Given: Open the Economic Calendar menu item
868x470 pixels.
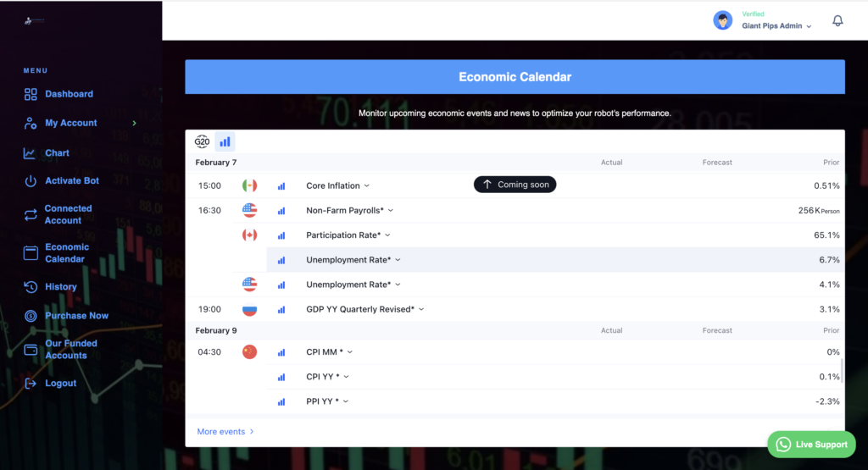Looking at the screenshot, I should tap(66, 253).
